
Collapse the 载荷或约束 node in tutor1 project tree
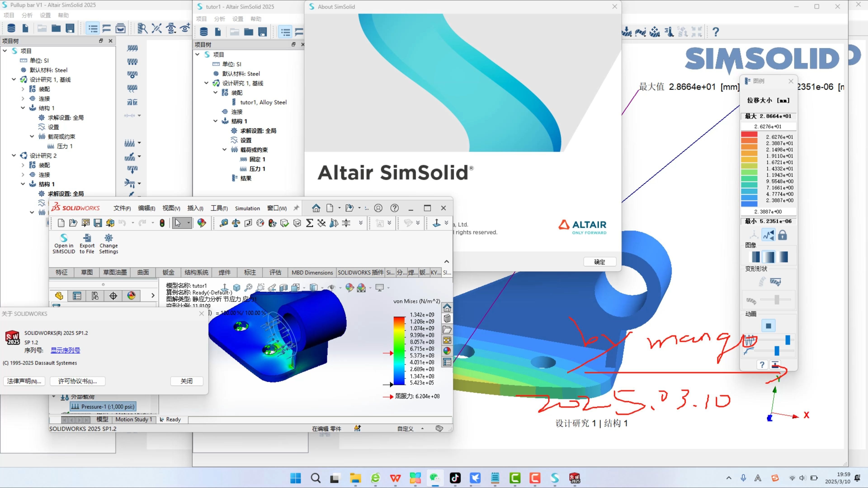tap(224, 150)
